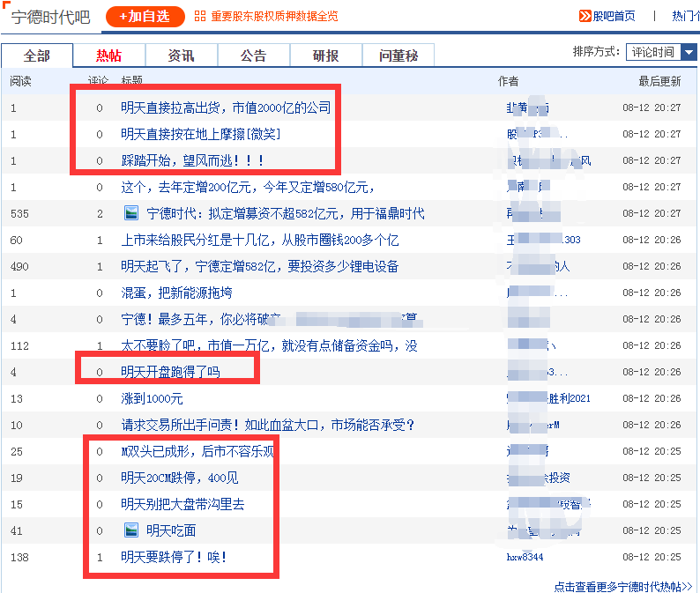Open post 请求交易所出手问责
The width and height of the screenshot is (700, 593).
pos(267,425)
